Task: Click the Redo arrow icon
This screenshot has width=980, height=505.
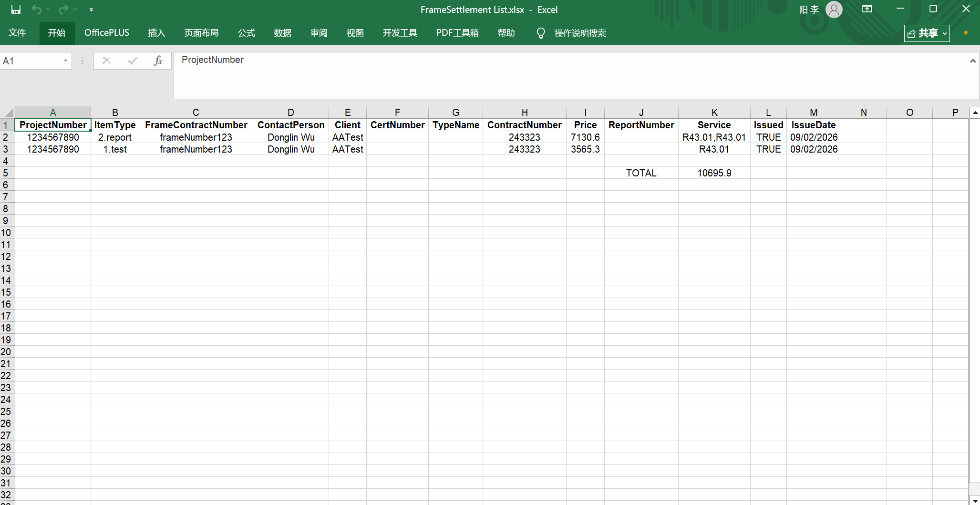Action: [63, 10]
